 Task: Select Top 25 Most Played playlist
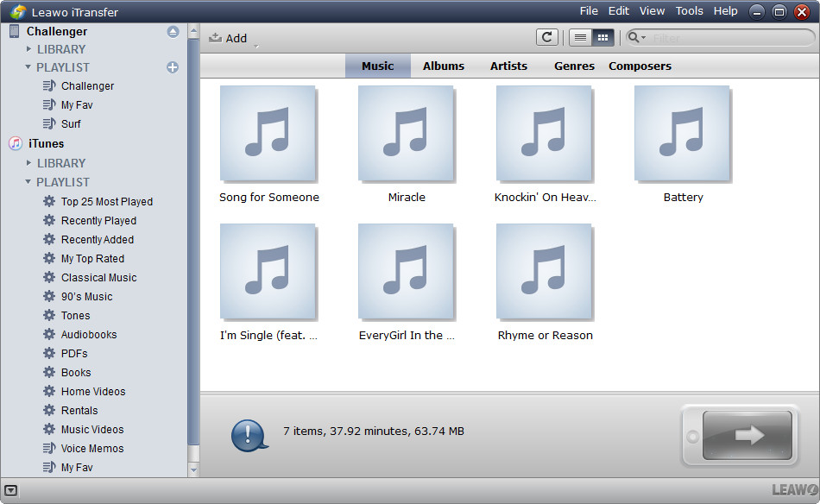pyautogui.click(x=107, y=202)
